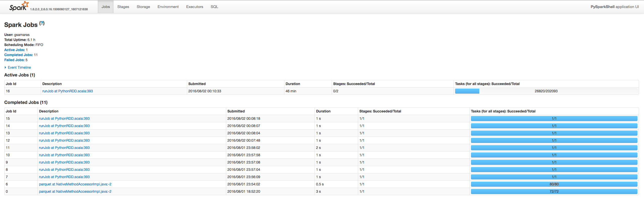
Task: Open active job 16 runJob description link
Action: pyautogui.click(x=67, y=91)
